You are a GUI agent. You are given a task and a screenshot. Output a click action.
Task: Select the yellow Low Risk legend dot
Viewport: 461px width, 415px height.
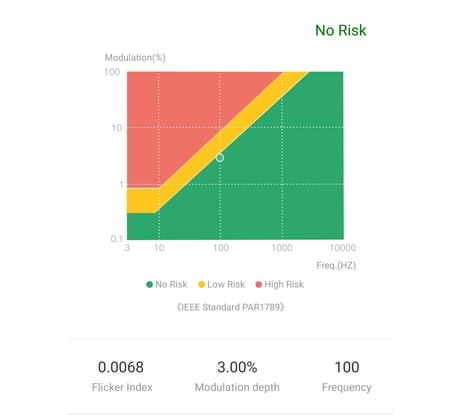click(201, 284)
